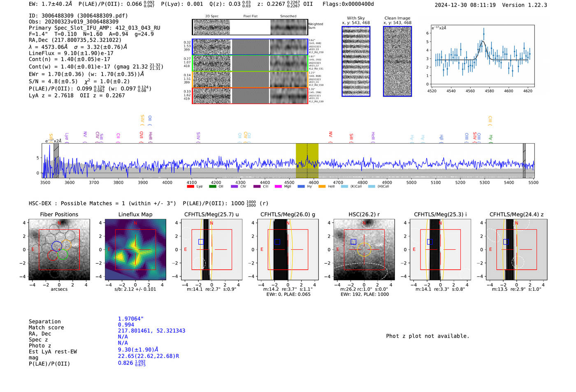Select the Primary Spec_Slot_IFU_AMP line
Viewport: 576px width, 392px height.
(95, 28)
